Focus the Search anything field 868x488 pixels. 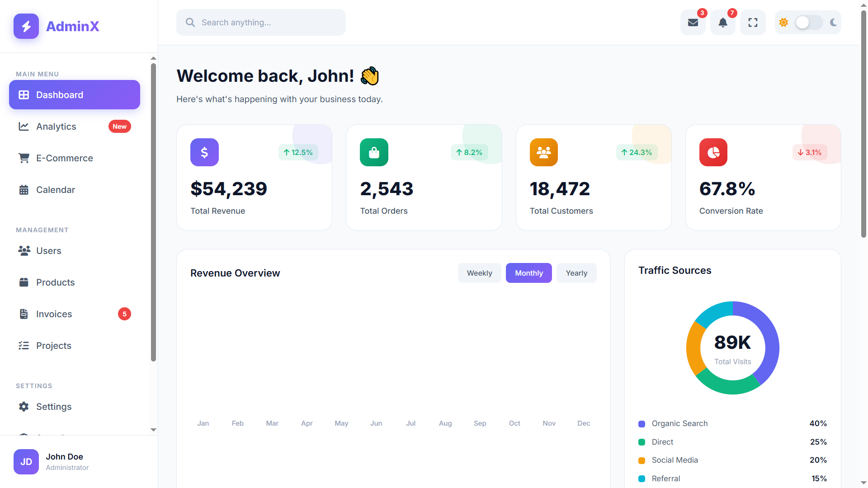pyautogui.click(x=261, y=23)
